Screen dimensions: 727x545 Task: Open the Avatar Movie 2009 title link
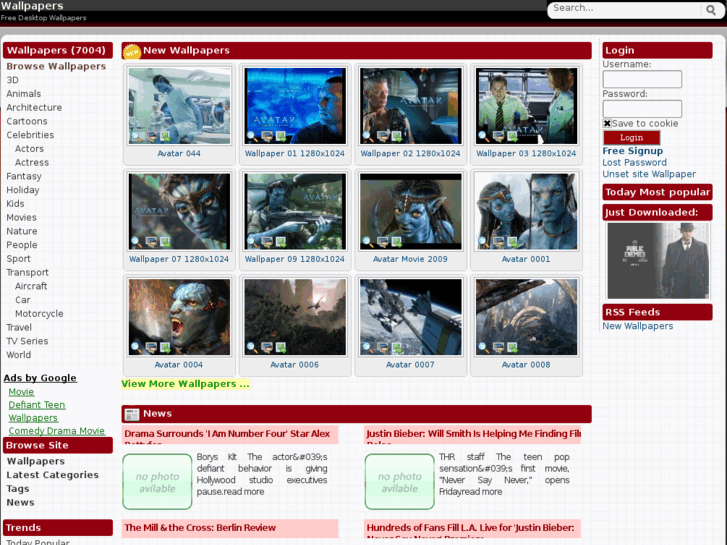point(410,259)
